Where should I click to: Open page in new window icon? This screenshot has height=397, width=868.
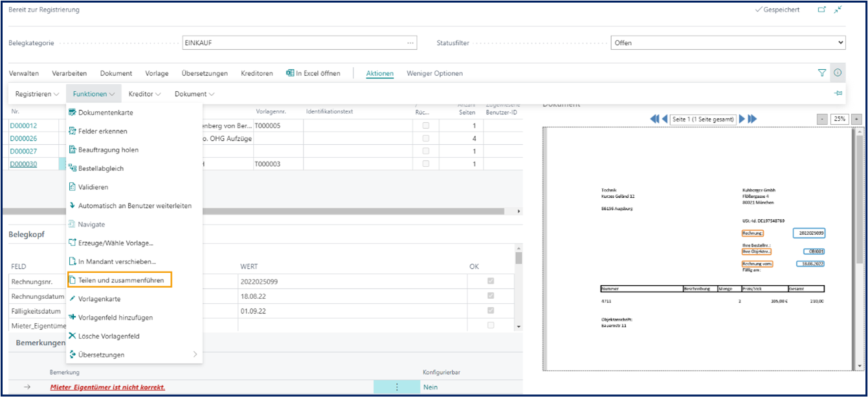point(822,10)
